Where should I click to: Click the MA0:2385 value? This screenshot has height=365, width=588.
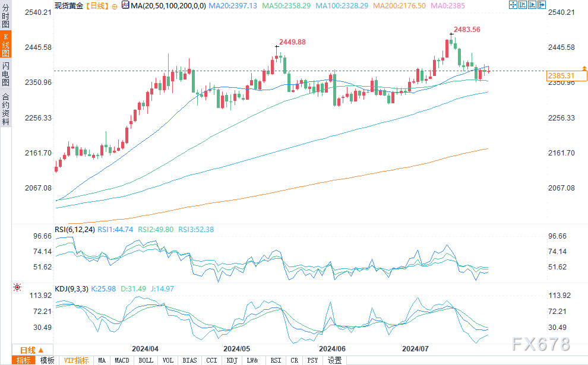coord(448,6)
